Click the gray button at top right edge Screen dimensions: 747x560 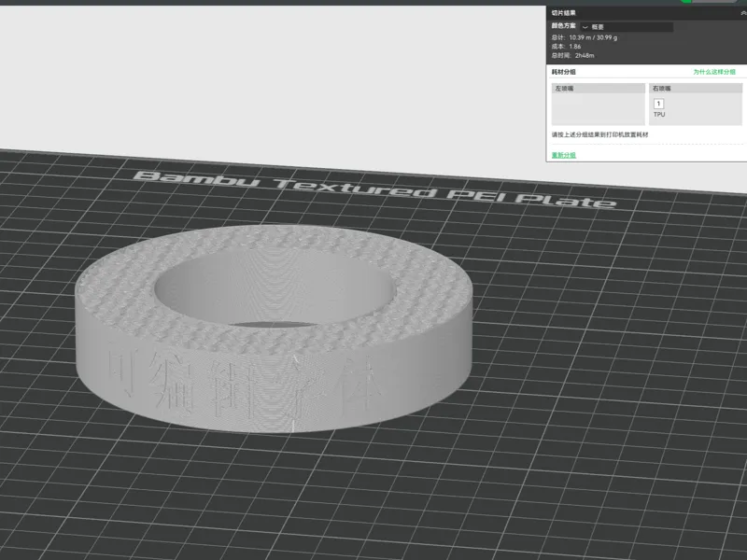pyautogui.click(x=714, y=2)
